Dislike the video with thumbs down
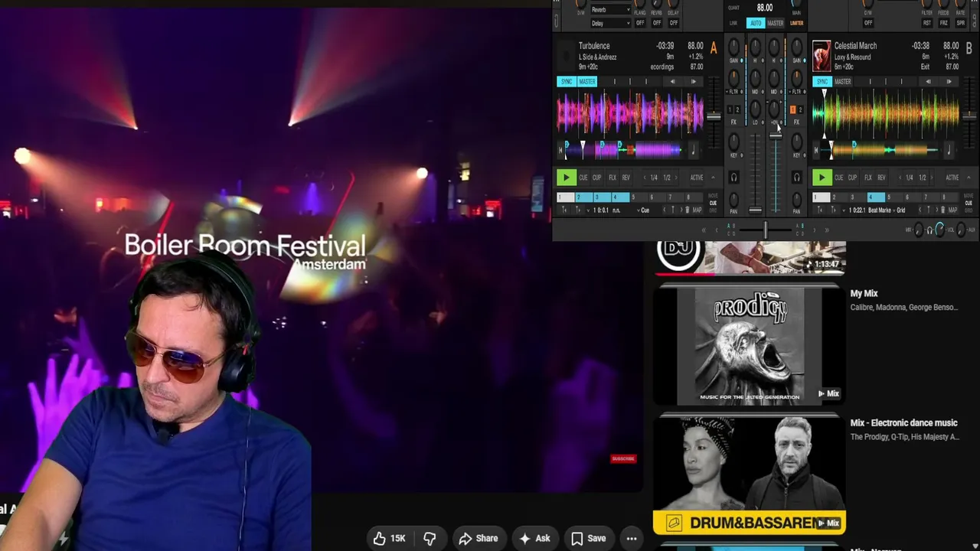The image size is (980, 551). 430,538
